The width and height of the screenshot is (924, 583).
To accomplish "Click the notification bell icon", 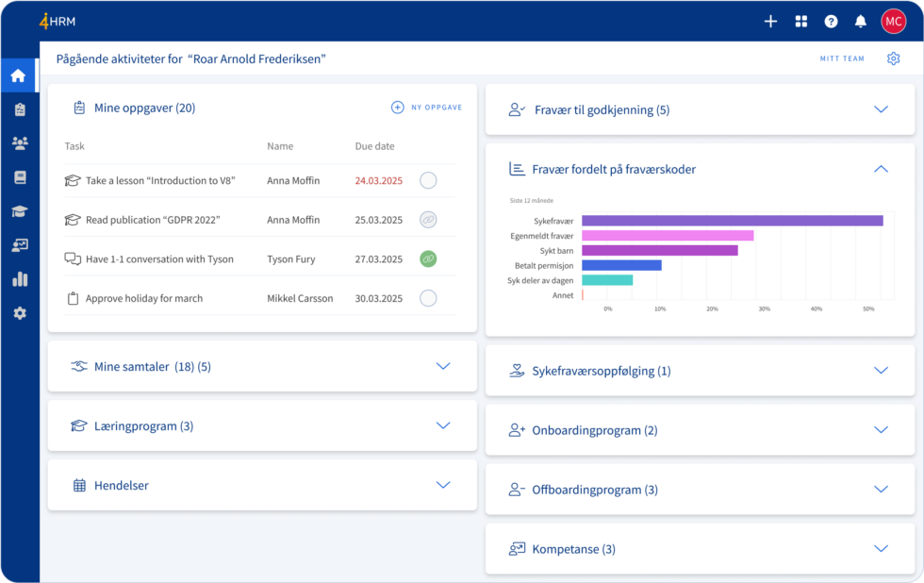I will point(860,20).
